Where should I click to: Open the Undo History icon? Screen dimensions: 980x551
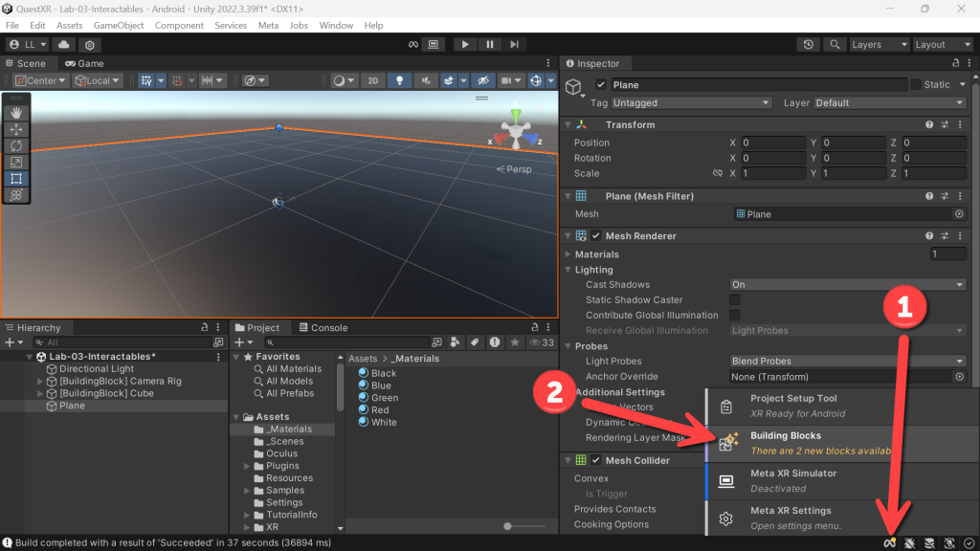tap(808, 44)
